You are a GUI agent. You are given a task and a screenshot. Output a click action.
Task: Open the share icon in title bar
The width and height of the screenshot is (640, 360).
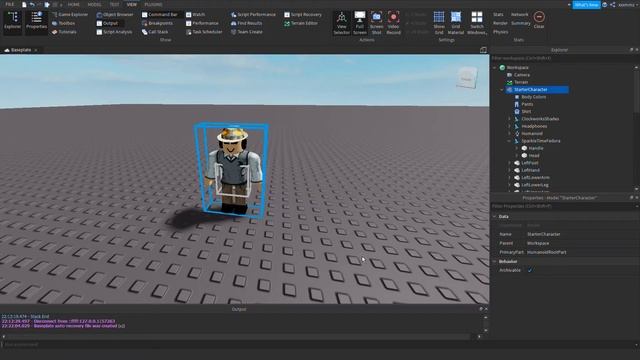click(613, 5)
